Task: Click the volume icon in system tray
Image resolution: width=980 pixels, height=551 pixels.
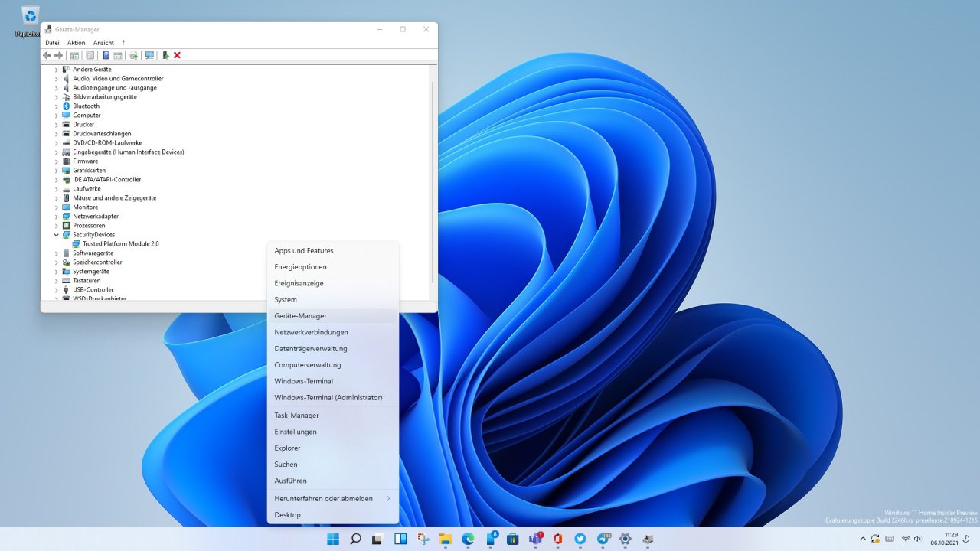Action: click(x=918, y=539)
